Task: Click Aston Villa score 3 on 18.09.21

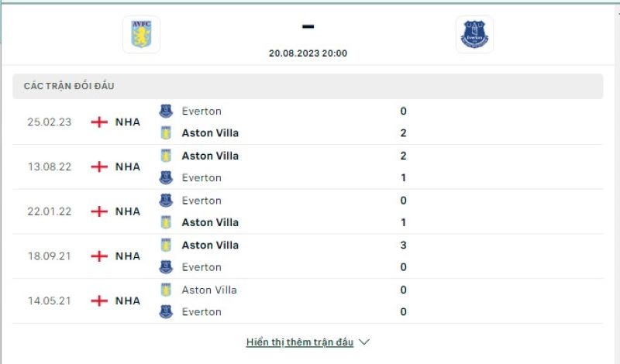Action: 404,245
